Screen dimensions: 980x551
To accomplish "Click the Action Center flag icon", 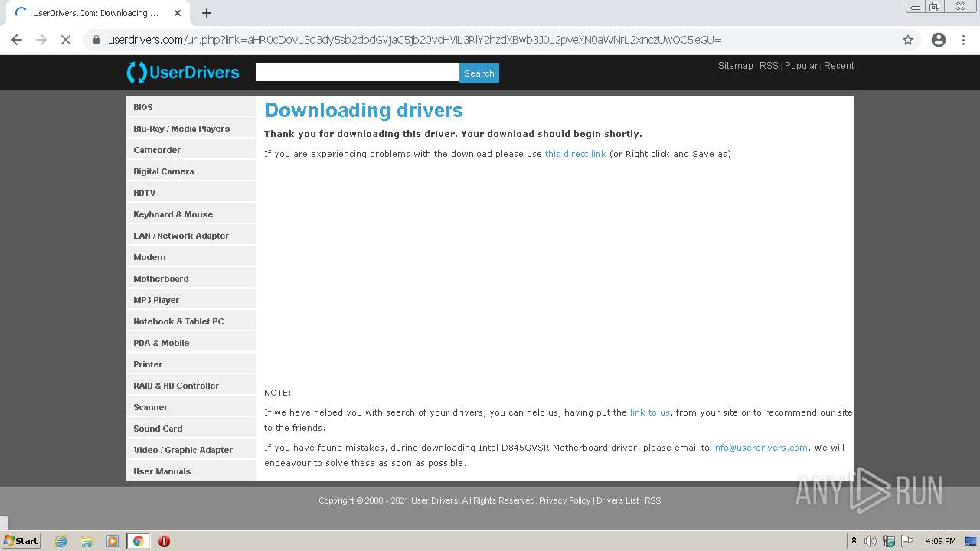I will coord(906,541).
